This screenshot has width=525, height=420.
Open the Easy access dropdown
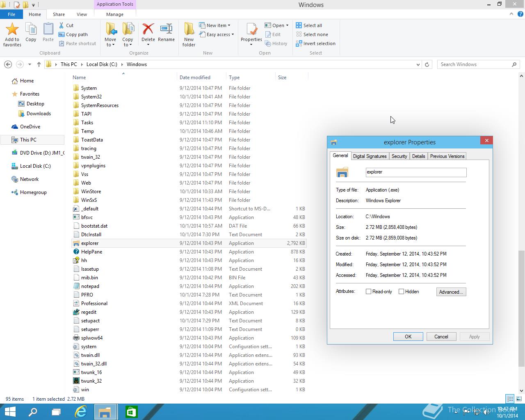point(217,34)
